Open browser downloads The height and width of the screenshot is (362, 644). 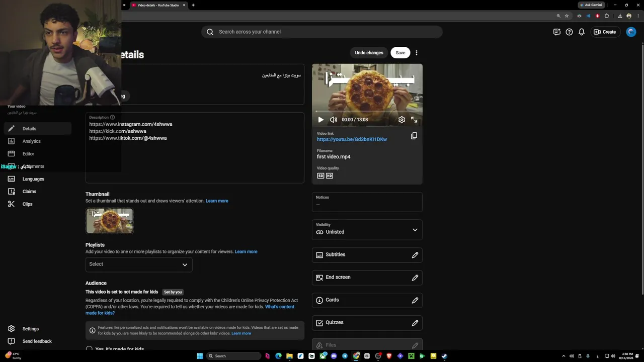click(620, 16)
